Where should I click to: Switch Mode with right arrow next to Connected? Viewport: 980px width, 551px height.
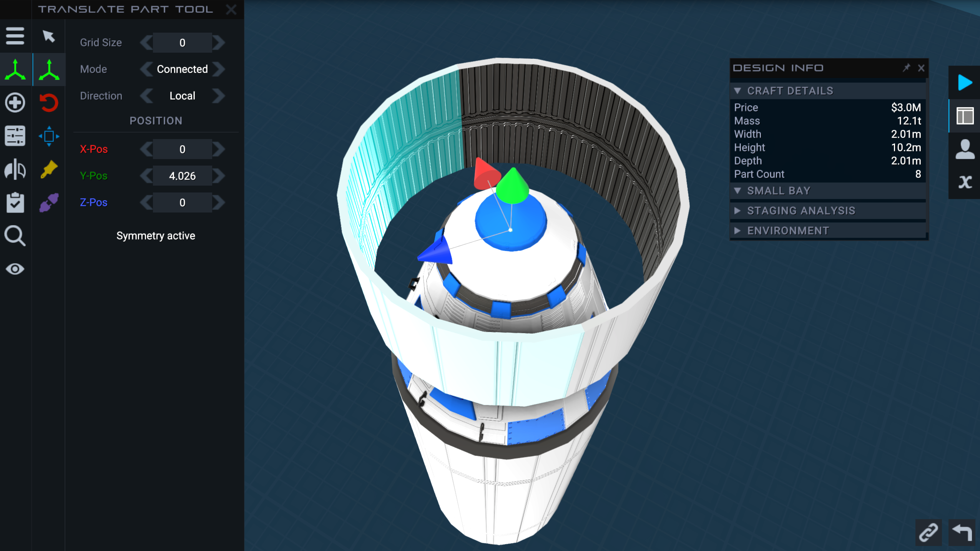[x=219, y=69]
